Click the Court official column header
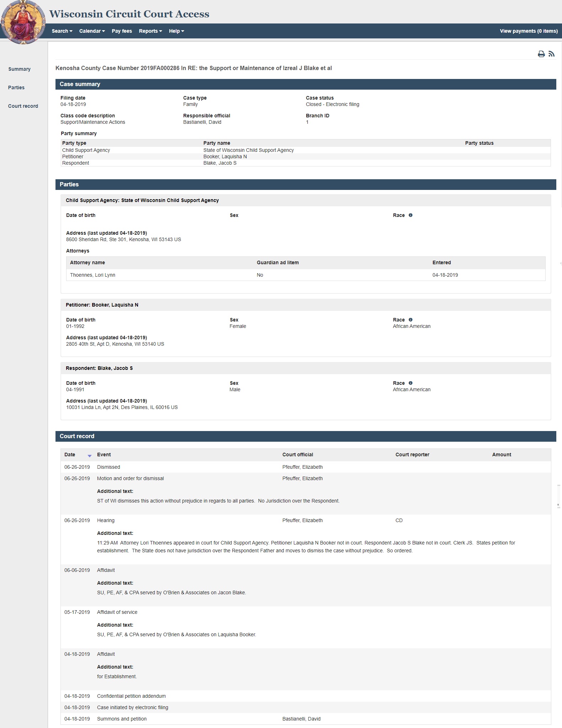This screenshot has height=728, width=562. pos(298,455)
